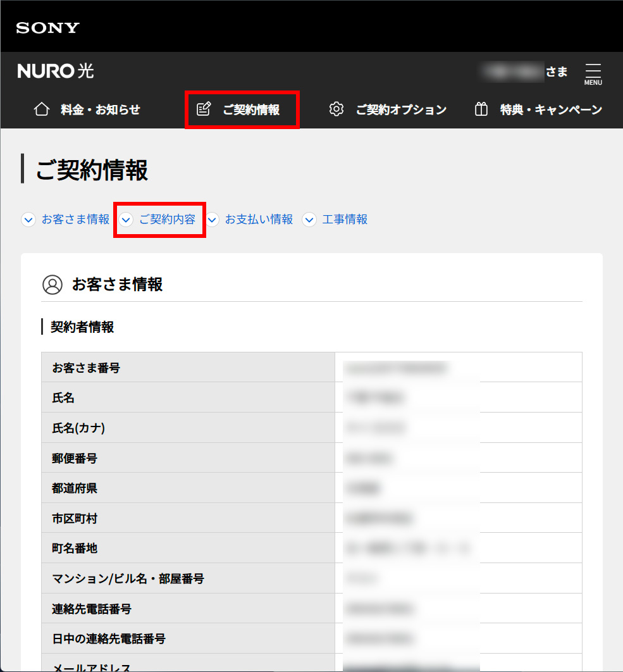Click the SONY logo

point(47,28)
